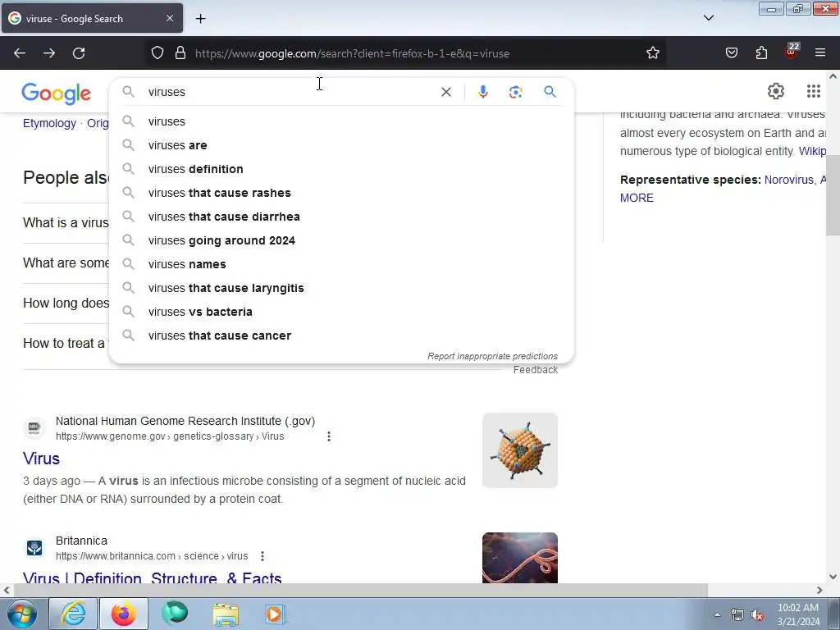Show hidden system tray icons

click(x=717, y=614)
